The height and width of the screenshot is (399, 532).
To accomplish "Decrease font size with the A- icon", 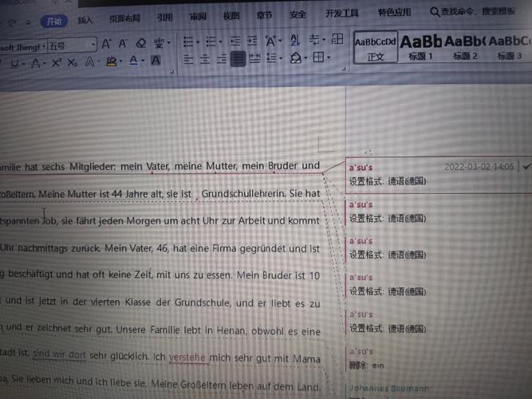I will (x=123, y=43).
